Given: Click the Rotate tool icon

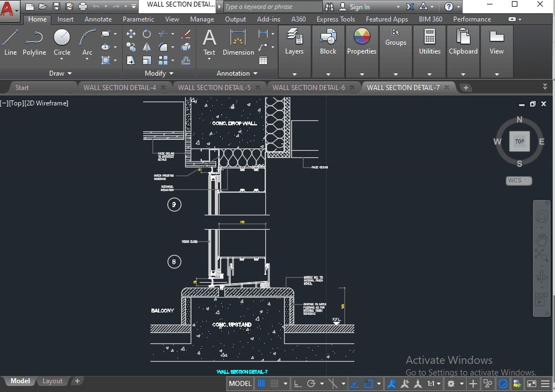Looking at the screenshot, I should coord(146,34).
